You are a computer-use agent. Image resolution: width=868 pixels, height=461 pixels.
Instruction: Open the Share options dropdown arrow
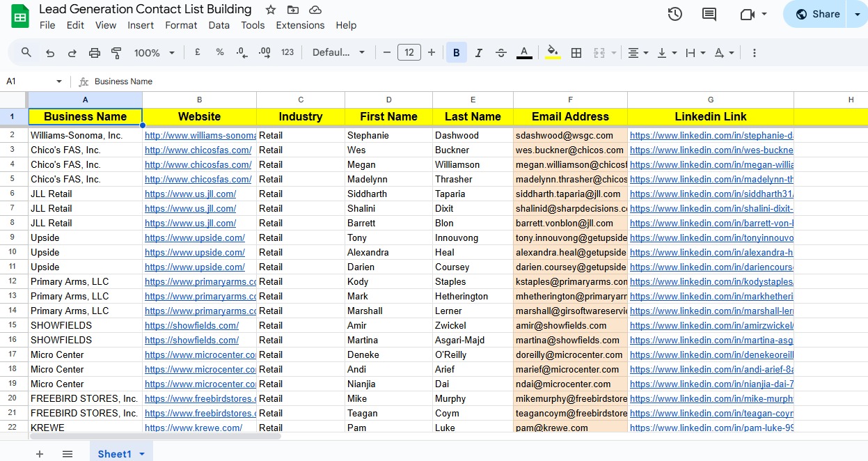pyautogui.click(x=858, y=14)
